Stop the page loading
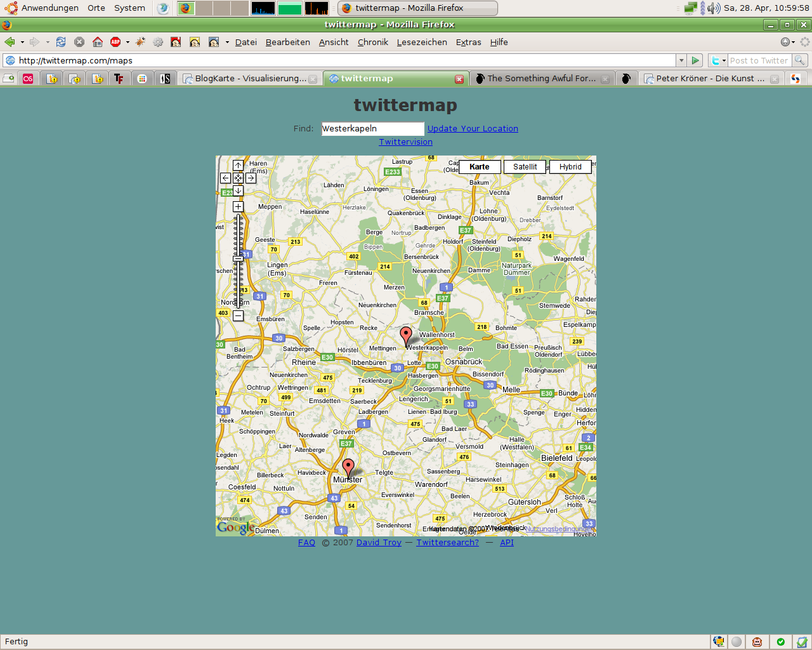Screen dimensions: 812x650 [79, 42]
